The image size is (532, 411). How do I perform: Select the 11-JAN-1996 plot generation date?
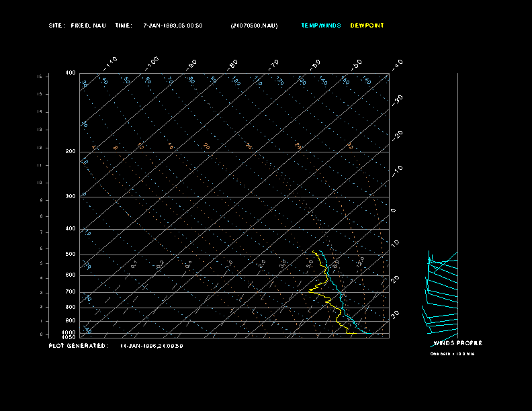point(152,346)
